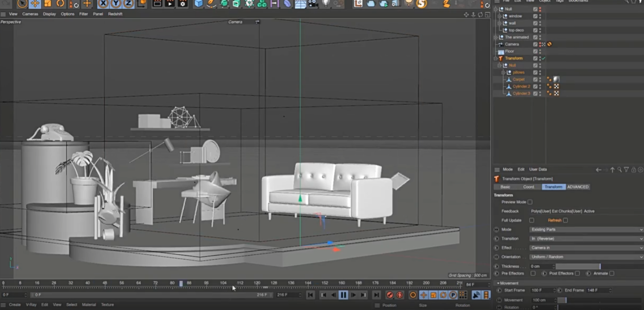Viewport: 644px width, 310px height.
Task: Select the Cylinder.3 checker texture tag
Action: tap(557, 94)
